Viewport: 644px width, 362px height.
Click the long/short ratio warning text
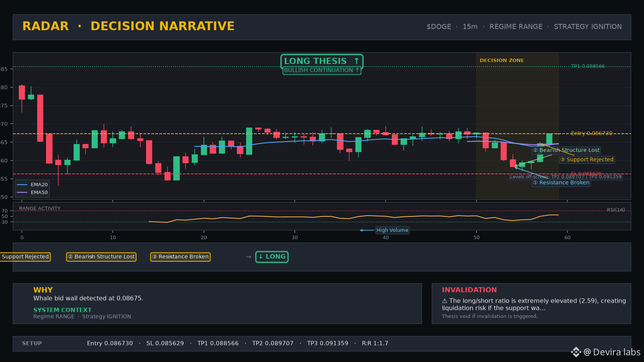click(x=534, y=305)
